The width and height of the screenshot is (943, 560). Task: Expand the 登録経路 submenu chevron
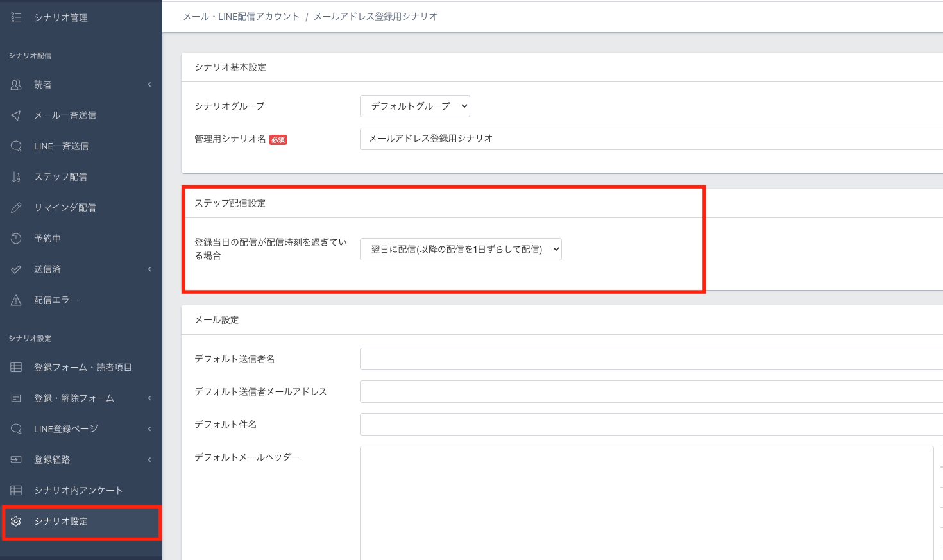coord(149,460)
